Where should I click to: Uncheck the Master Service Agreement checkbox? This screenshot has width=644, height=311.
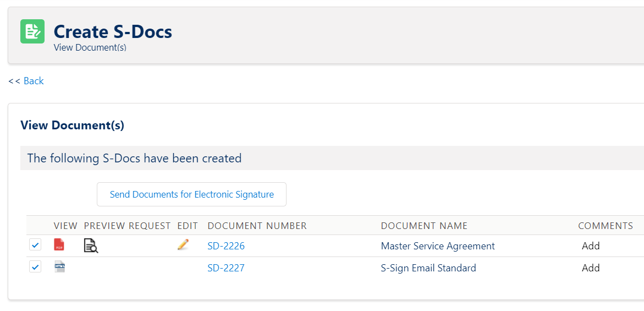(x=35, y=245)
